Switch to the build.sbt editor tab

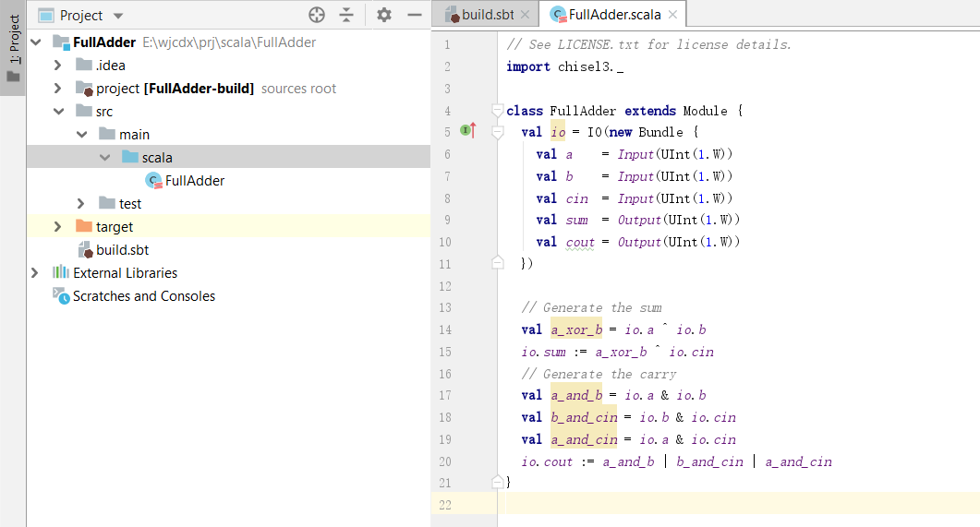coord(488,15)
